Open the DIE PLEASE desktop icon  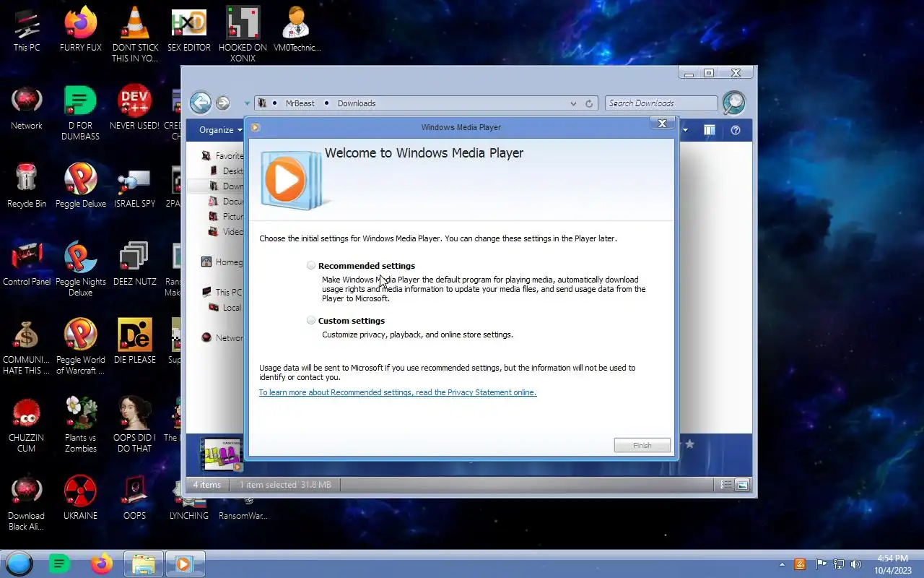click(134, 342)
